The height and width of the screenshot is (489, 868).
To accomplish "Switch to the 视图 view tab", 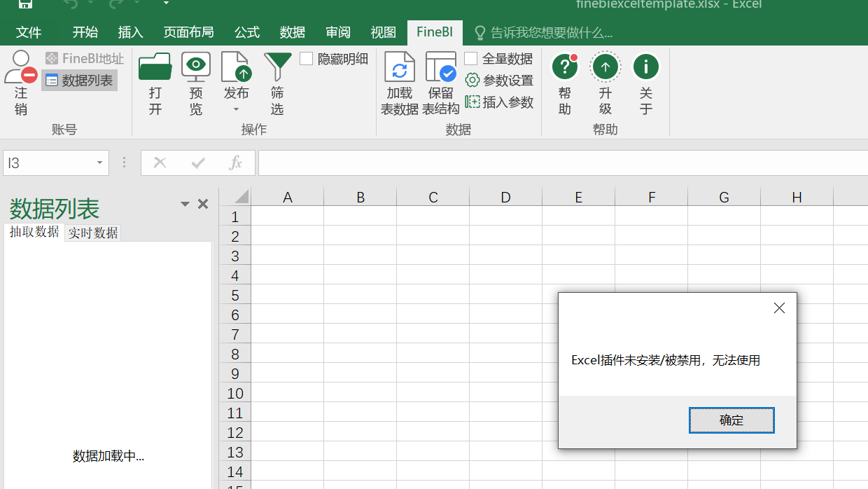I will point(384,32).
